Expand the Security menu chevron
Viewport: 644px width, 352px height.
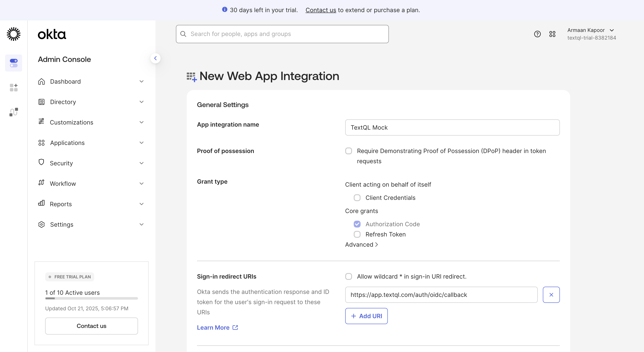click(x=141, y=163)
